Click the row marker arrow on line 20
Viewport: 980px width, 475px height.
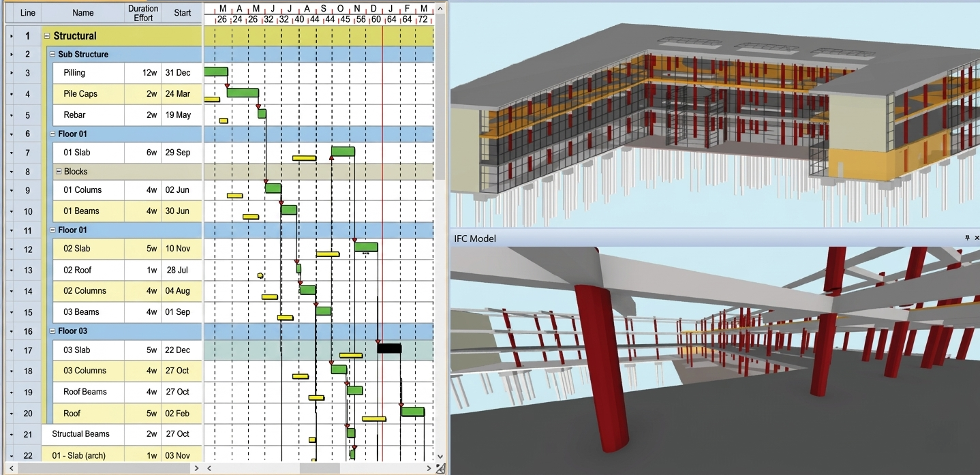point(12,414)
